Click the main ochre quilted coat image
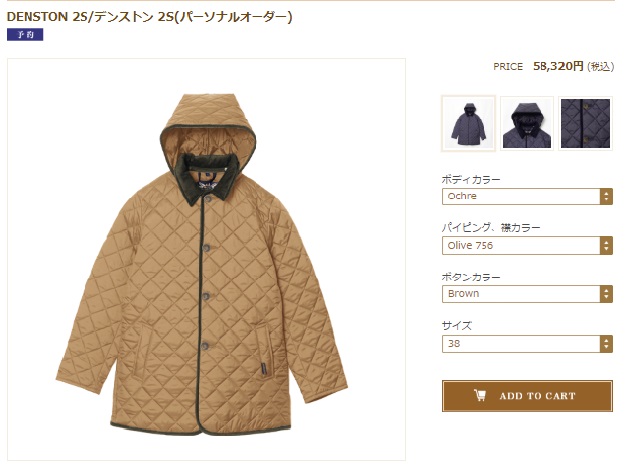This screenshot has width=626, height=476. (x=206, y=260)
